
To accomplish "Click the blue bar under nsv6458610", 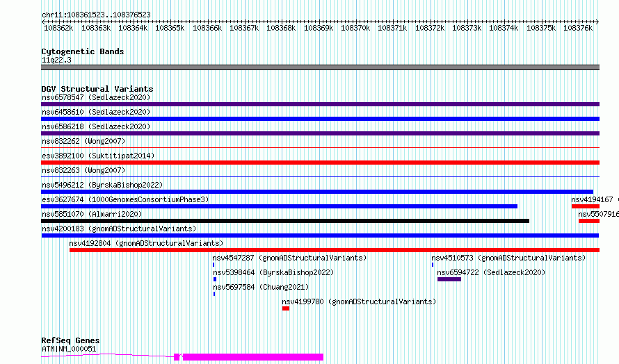I will 320,119.
